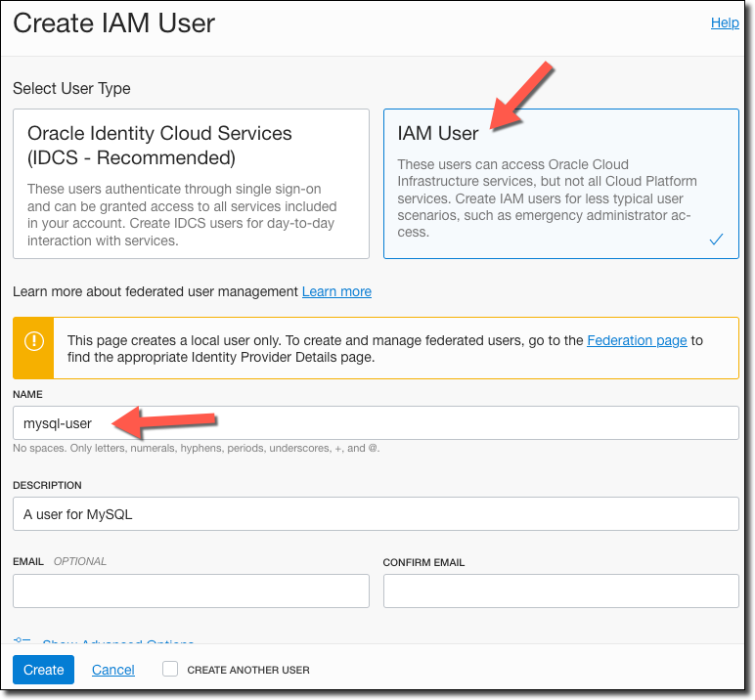
Task: Click the 'Select User Type' label
Action: coord(71,89)
